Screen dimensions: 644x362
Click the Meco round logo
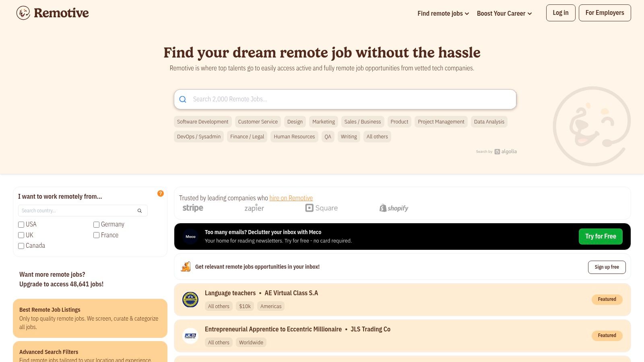tap(190, 237)
